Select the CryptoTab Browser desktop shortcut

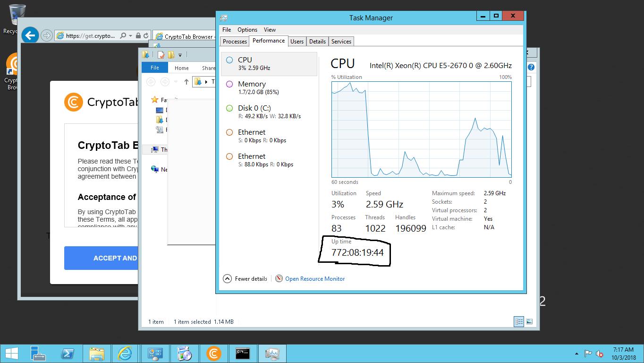pos(11,71)
